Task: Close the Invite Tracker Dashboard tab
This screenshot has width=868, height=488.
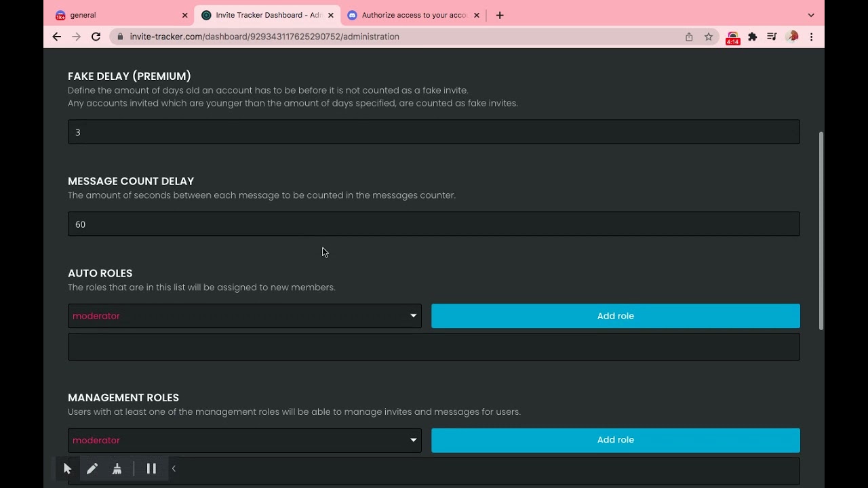Action: (x=331, y=15)
